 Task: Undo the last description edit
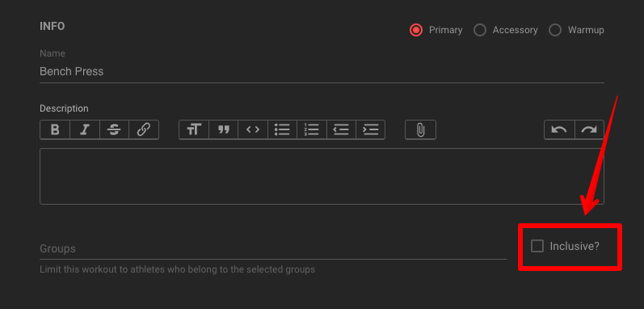[x=559, y=130]
